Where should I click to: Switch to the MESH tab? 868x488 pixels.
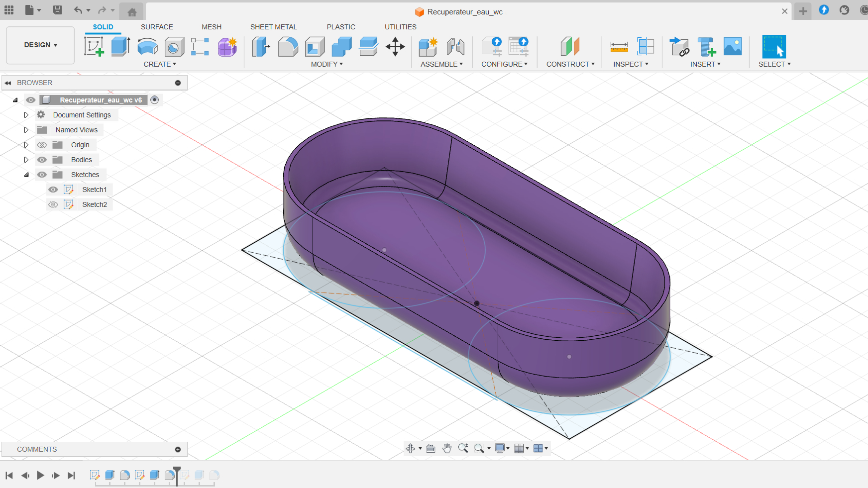tap(212, 27)
